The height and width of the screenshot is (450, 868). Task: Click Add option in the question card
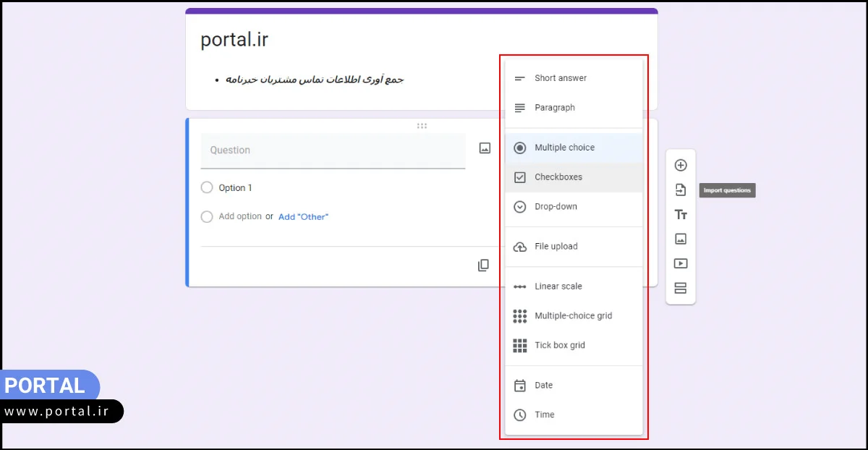tap(239, 216)
